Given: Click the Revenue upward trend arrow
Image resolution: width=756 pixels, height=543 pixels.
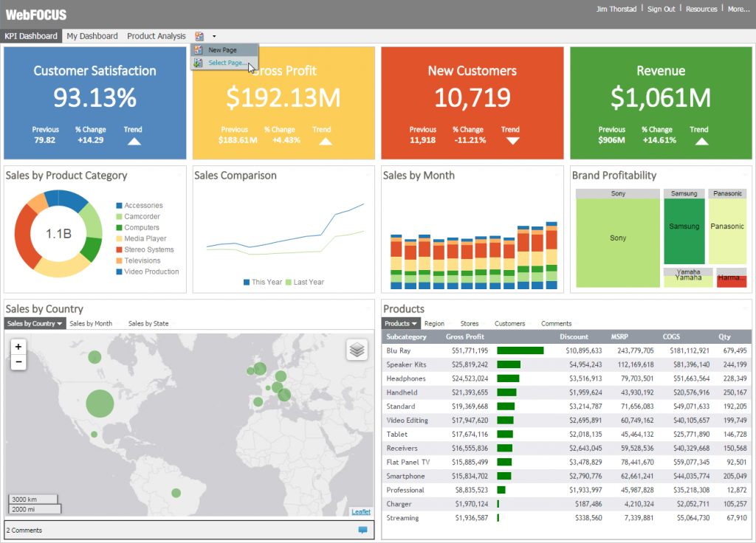Looking at the screenshot, I should pos(701,141).
